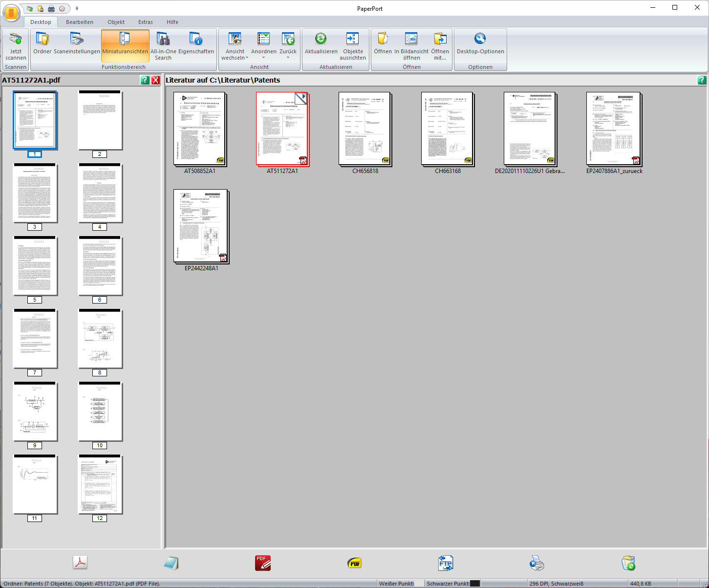Click Öffnen mit… button
The image size is (709, 588).
pyautogui.click(x=440, y=46)
